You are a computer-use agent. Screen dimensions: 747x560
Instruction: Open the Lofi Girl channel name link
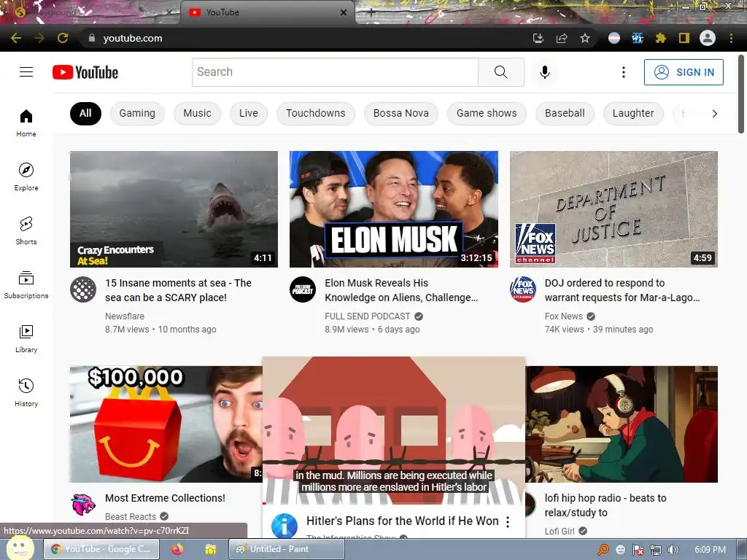point(560,531)
